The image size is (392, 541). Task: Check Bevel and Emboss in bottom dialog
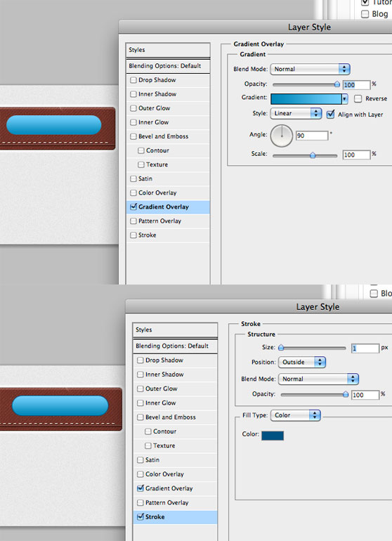coord(140,417)
